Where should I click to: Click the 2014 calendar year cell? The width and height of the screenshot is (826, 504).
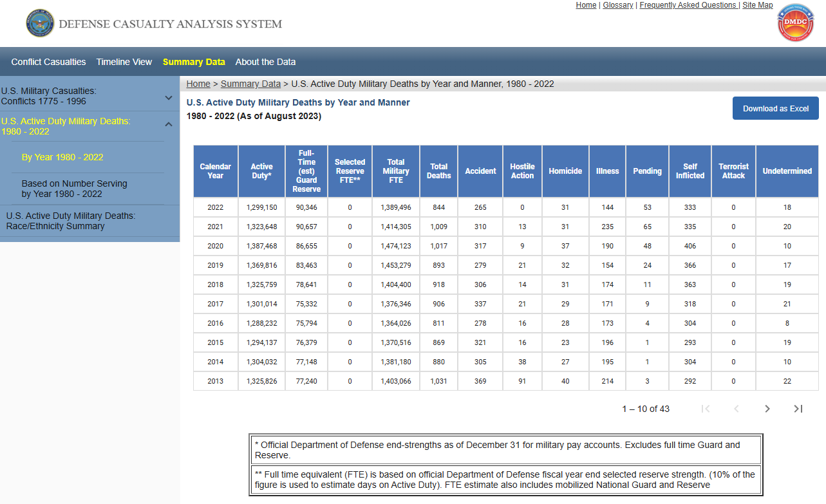pyautogui.click(x=216, y=362)
